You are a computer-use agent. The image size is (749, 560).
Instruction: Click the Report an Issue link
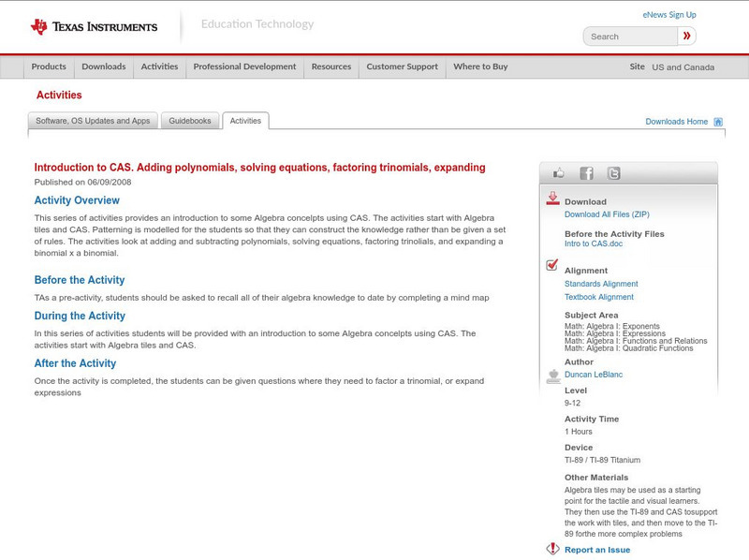(597, 550)
